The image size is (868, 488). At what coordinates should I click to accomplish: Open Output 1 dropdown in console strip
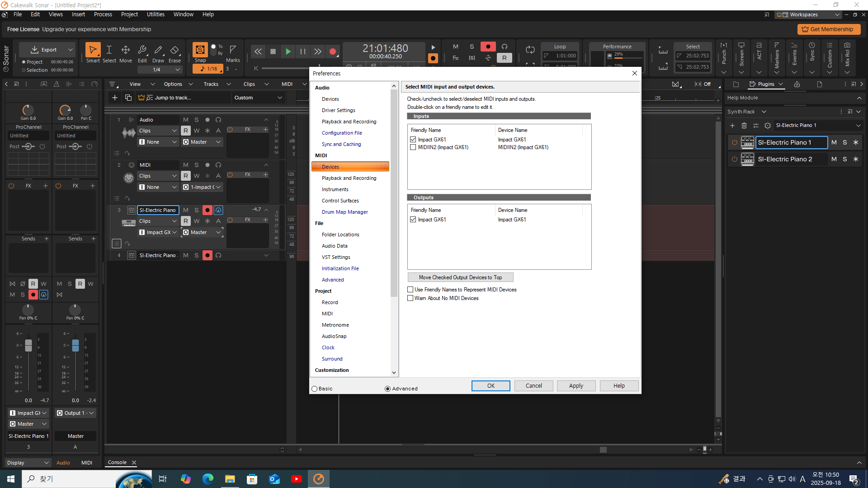75,413
